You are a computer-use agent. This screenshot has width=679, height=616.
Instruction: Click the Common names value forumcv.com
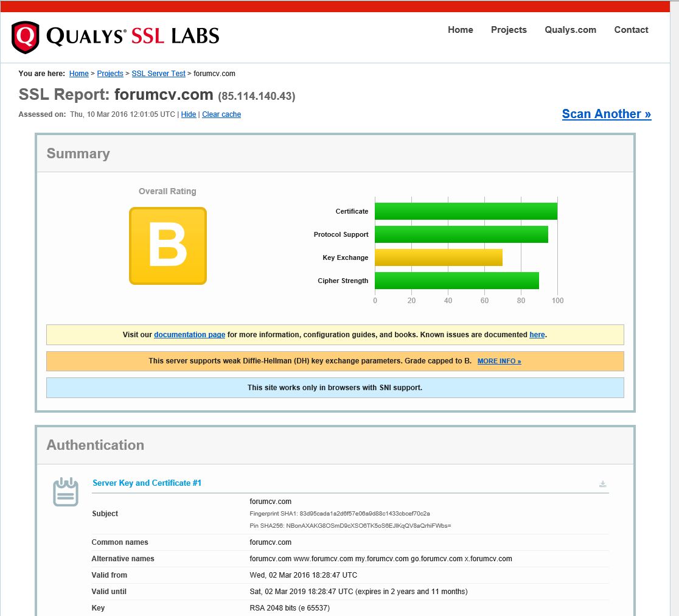tap(270, 542)
